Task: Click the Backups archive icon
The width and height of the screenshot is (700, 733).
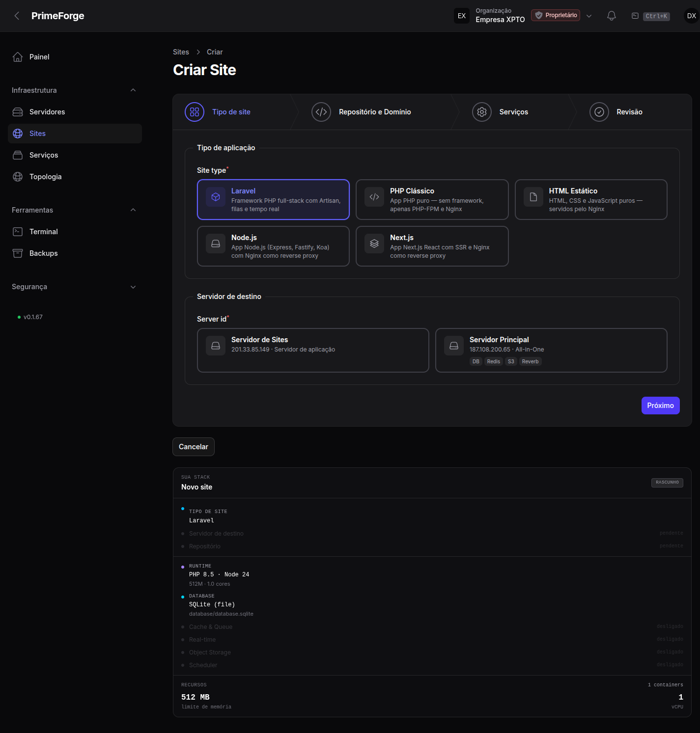Action: (x=18, y=253)
